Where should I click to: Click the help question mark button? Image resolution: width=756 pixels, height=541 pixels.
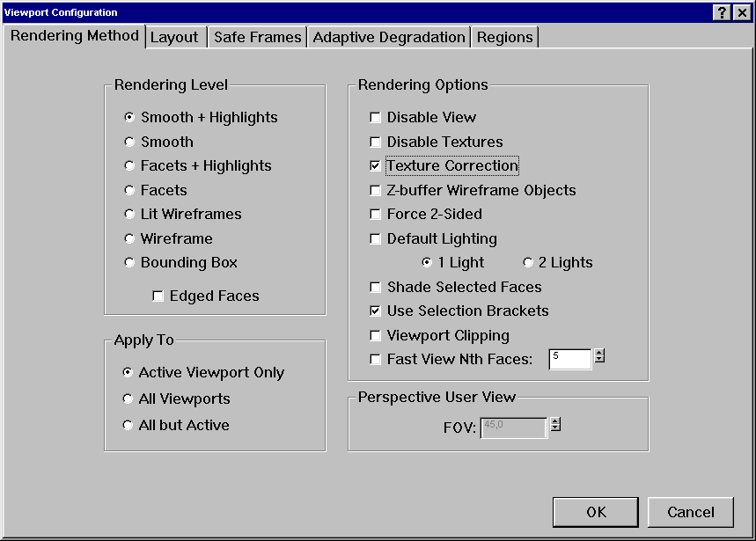pyautogui.click(x=722, y=12)
